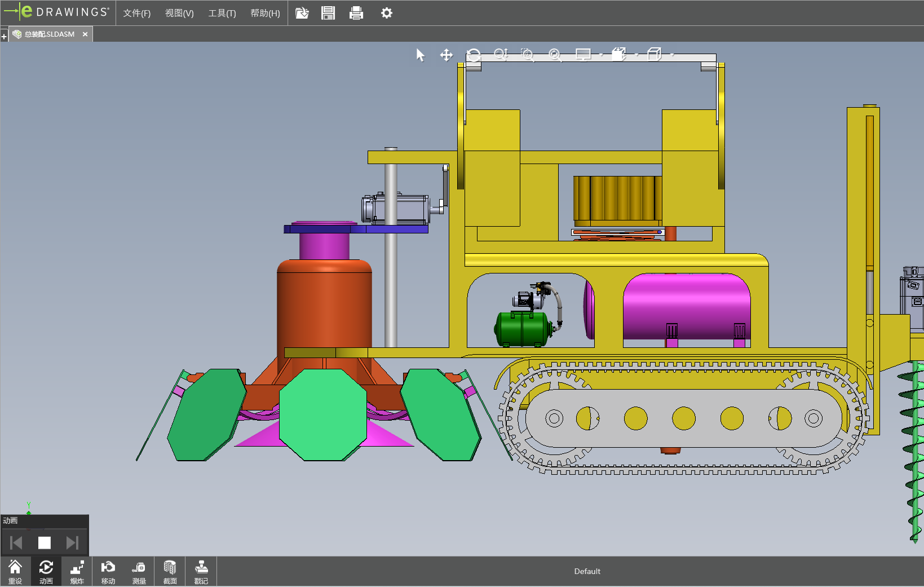Switch to the 总装配.SLDASM document tab

[x=50, y=34]
